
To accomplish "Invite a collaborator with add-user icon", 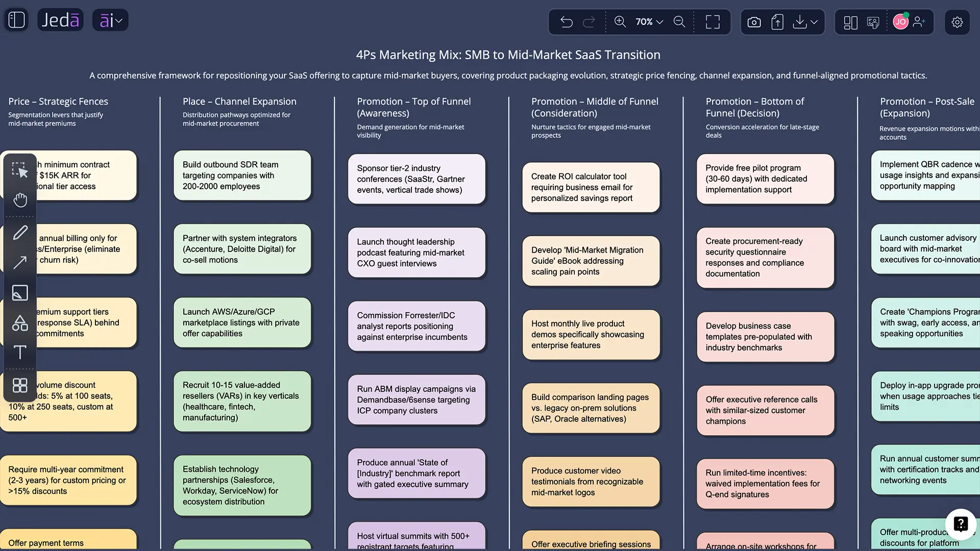I will click(x=919, y=21).
